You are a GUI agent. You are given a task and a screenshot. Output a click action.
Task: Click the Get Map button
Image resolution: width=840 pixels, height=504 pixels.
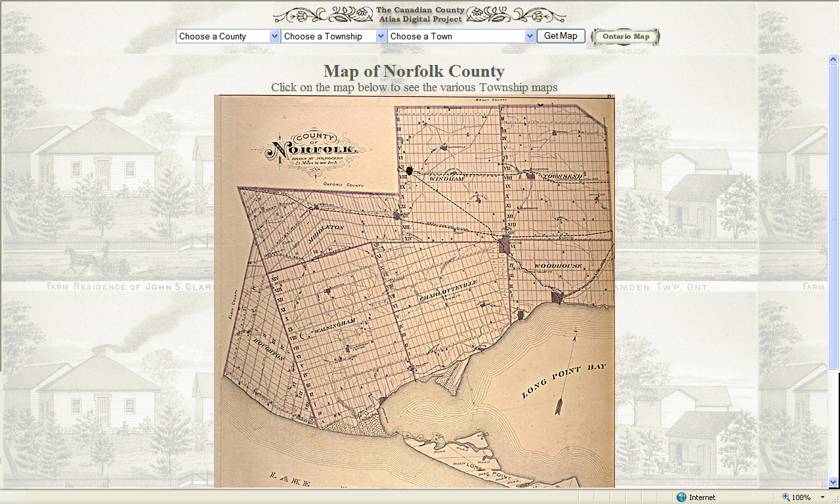tap(560, 36)
